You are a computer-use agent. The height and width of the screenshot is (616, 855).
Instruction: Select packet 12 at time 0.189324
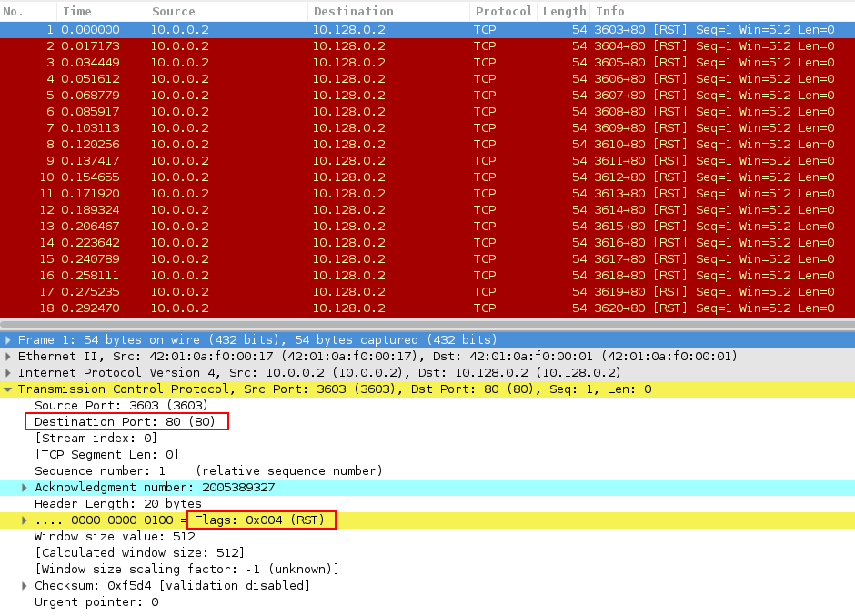(427, 209)
